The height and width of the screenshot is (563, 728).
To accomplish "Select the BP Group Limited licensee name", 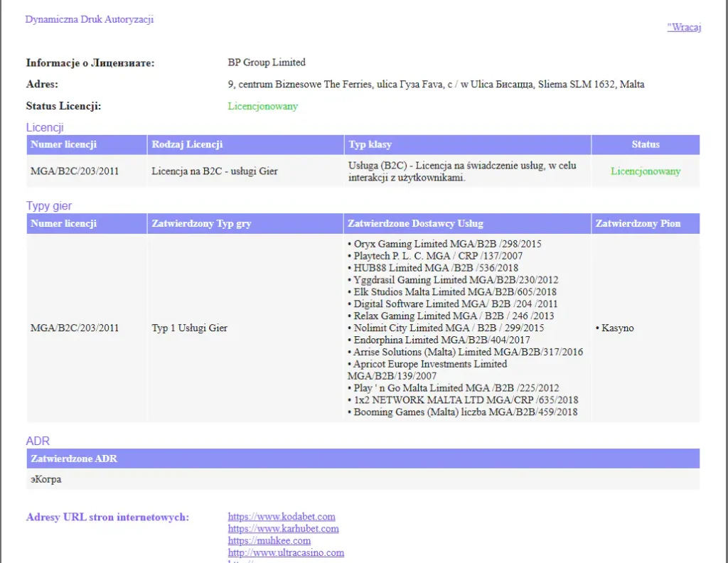I will (x=267, y=62).
